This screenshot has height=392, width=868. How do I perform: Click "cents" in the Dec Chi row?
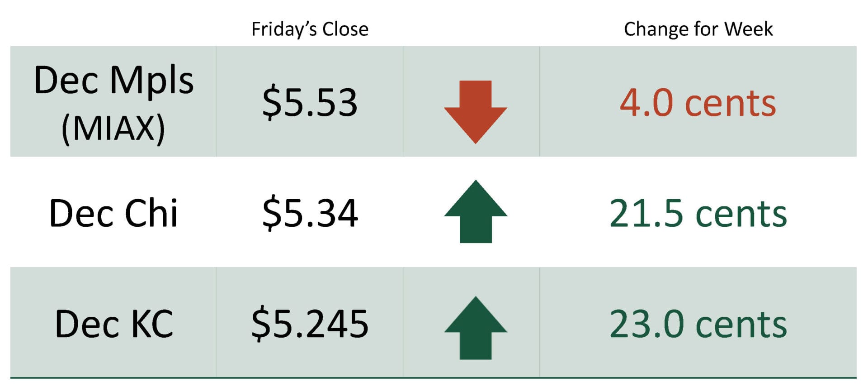pos(741,214)
